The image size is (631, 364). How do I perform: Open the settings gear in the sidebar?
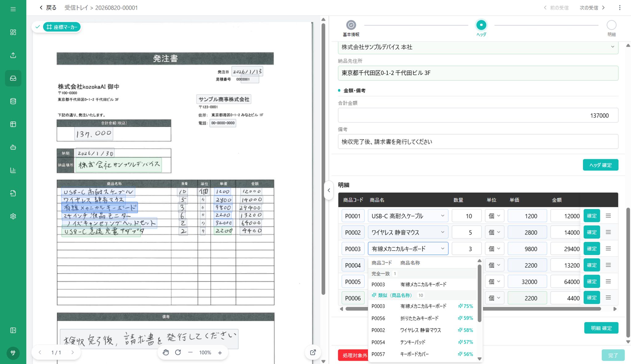coord(13,216)
